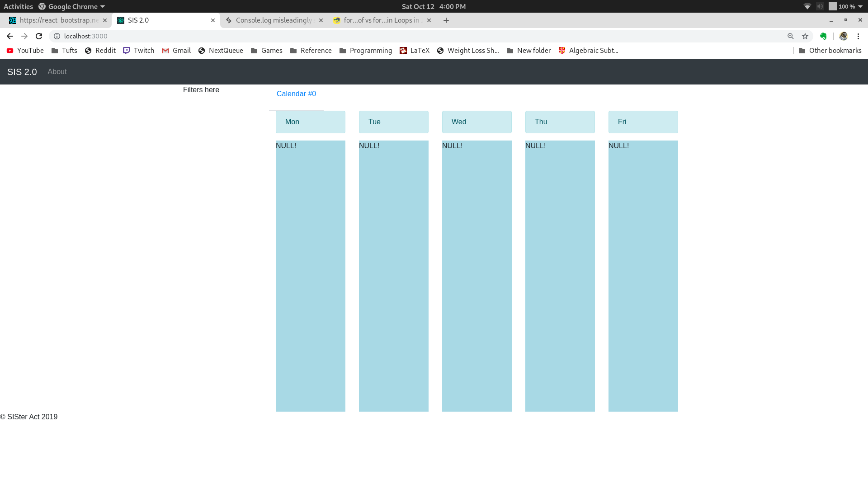The image size is (868, 488).
Task: Select the Calendar #0 tab
Action: [296, 94]
